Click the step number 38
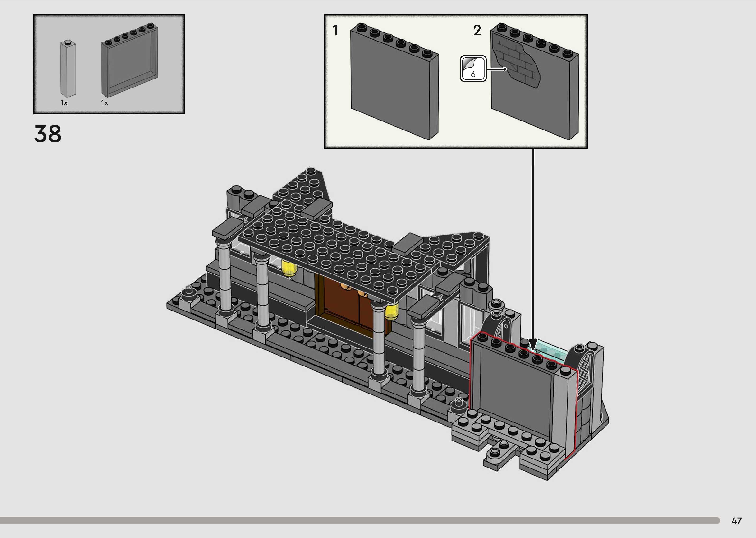The width and height of the screenshot is (756, 538). coord(48,134)
